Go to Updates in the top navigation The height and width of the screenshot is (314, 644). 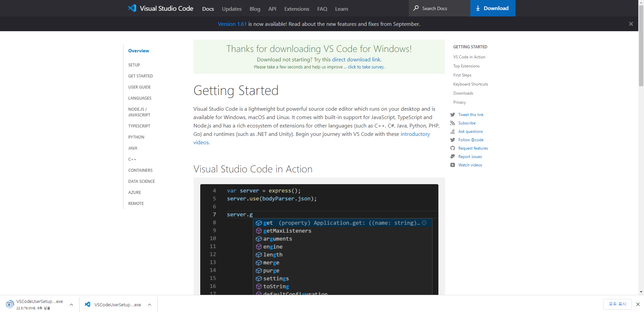pos(232,9)
